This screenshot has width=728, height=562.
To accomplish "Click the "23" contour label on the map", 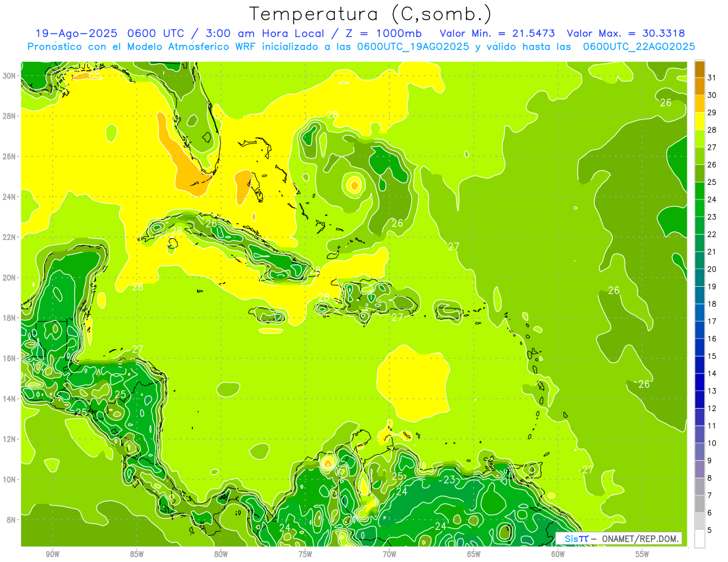I will 450,480.
